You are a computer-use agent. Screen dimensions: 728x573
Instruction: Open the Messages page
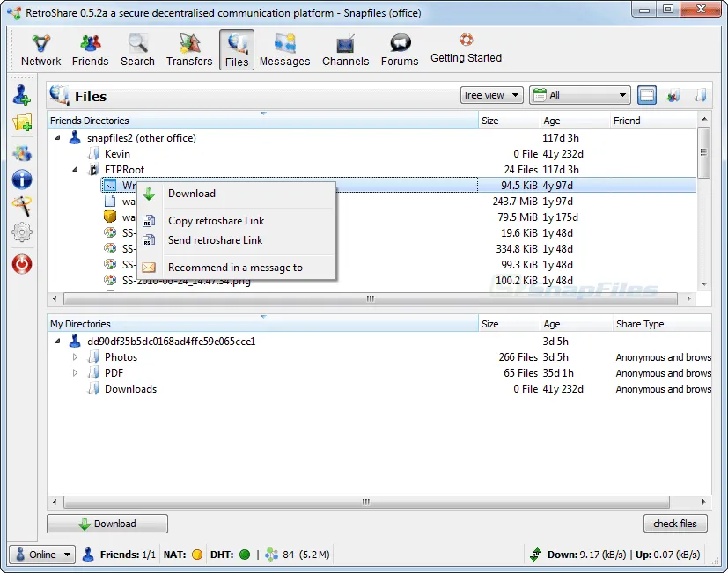[284, 50]
